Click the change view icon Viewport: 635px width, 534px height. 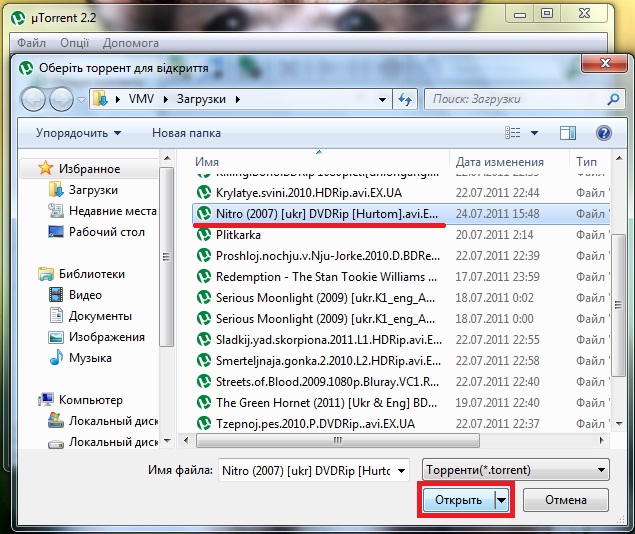pyautogui.click(x=513, y=133)
